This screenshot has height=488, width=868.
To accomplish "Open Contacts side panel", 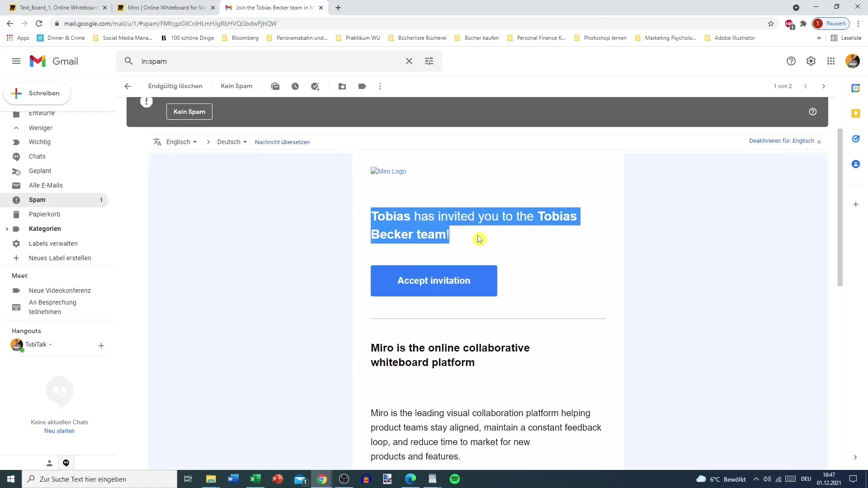I will 855,164.
